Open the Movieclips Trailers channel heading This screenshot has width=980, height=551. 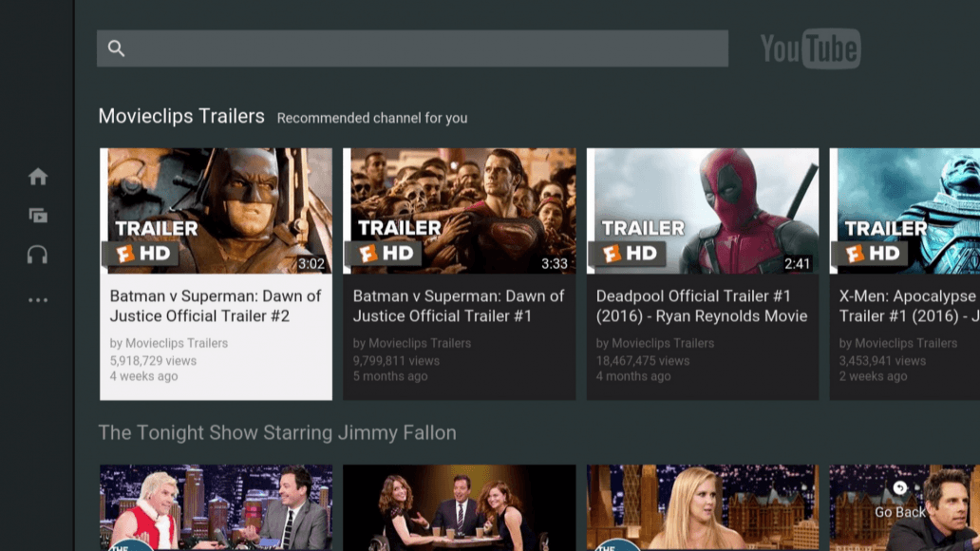coord(181,117)
